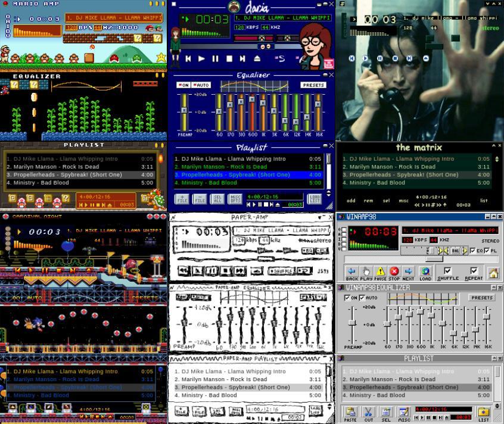
Task: Stop playback in the Daria skin player
Action: click(229, 59)
